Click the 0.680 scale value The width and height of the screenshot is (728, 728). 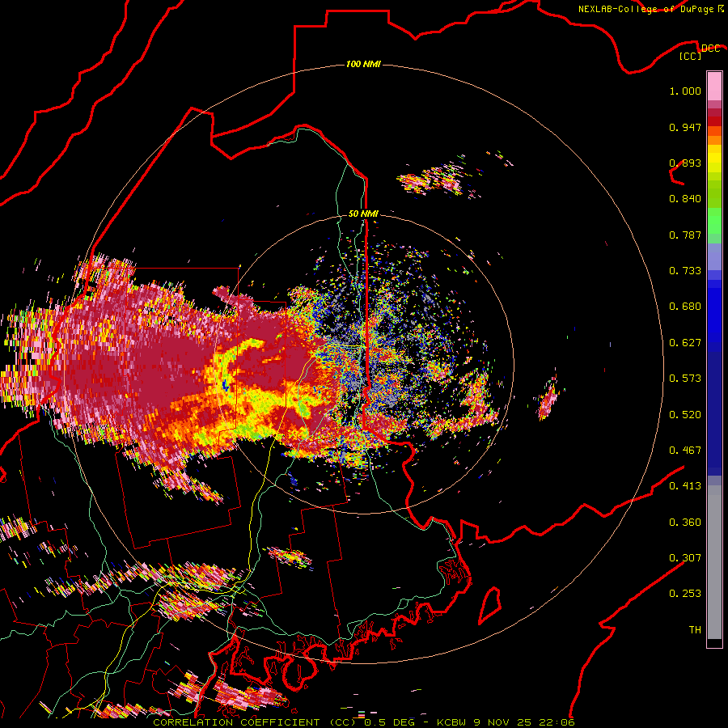[685, 307]
